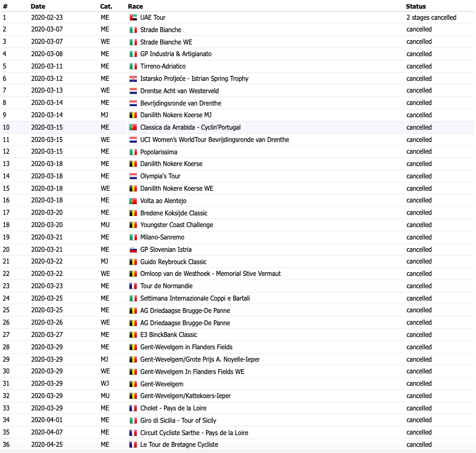This screenshot has height=453, width=476.
Task: Click the Slovenian flag beside GP Slovenian Istria
Action: coord(133,250)
